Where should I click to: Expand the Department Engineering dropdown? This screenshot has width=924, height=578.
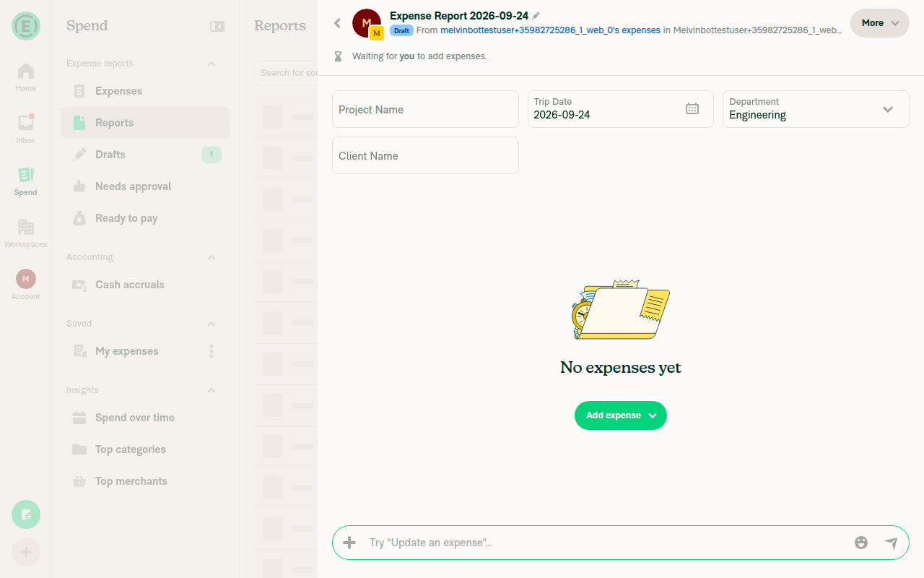point(816,109)
